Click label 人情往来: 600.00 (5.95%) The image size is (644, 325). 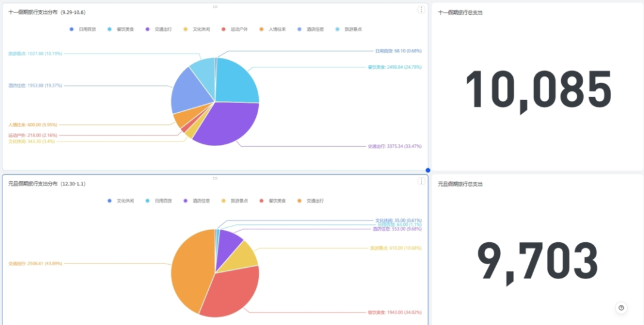click(x=33, y=125)
